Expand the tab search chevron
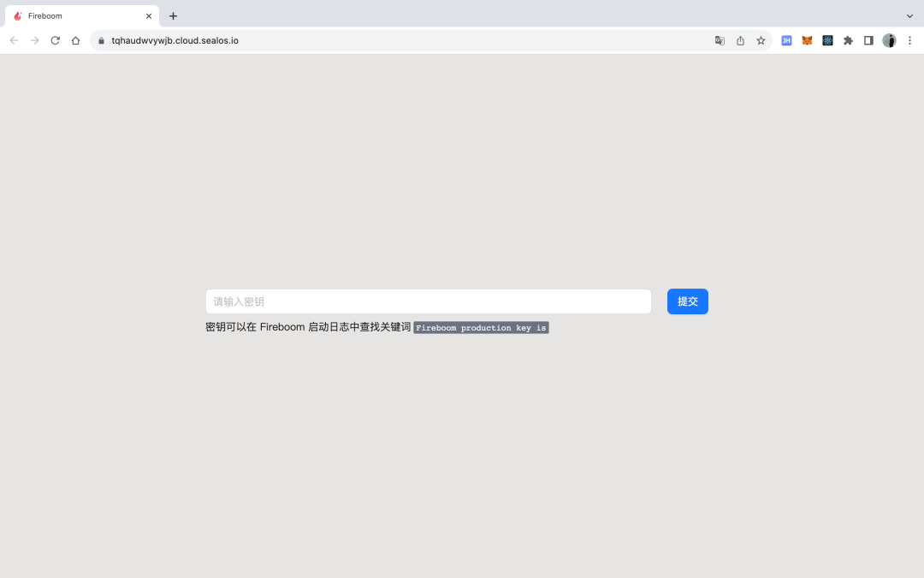The height and width of the screenshot is (578, 924). click(x=909, y=16)
